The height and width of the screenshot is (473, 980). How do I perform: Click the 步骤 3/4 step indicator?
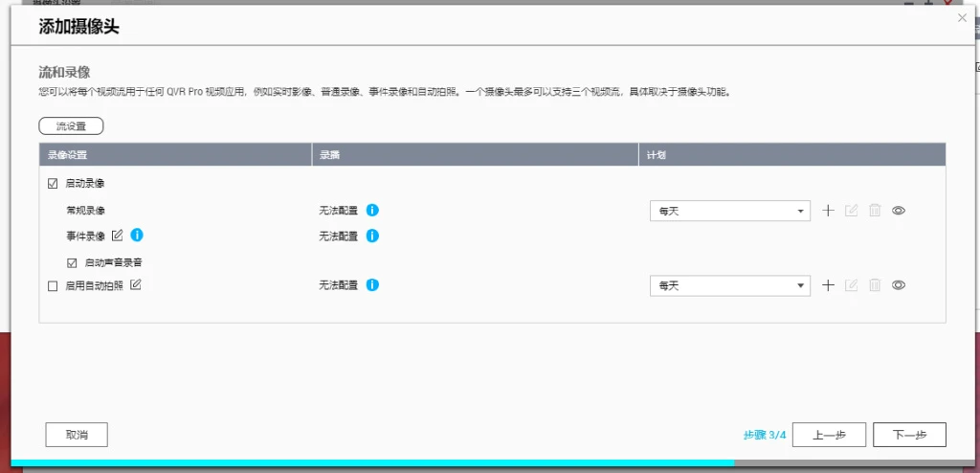coord(765,435)
